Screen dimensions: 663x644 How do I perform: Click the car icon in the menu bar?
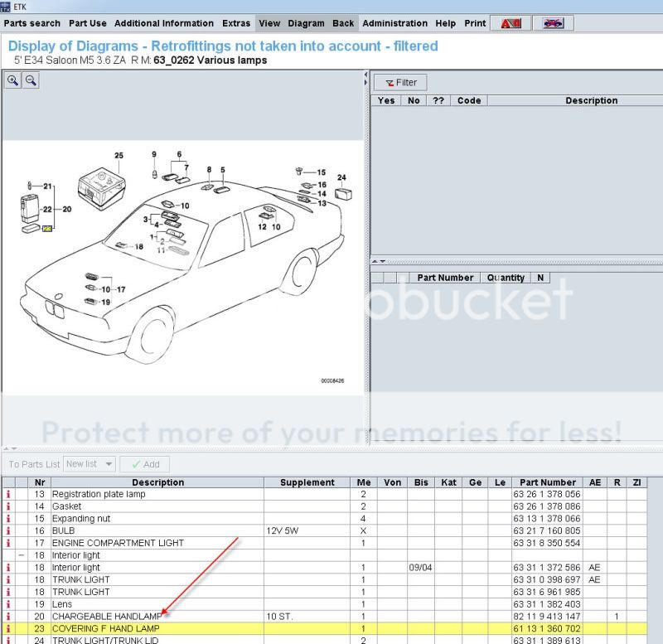(553, 23)
